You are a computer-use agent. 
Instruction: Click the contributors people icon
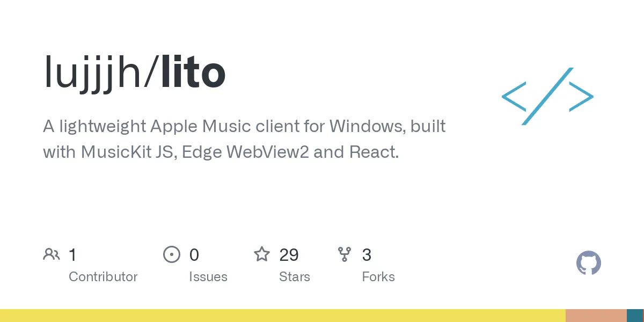(52, 254)
